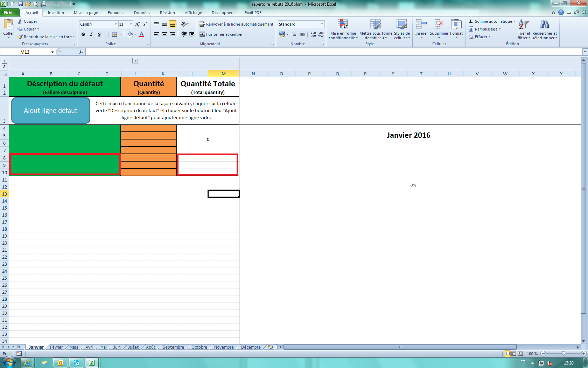Click the fx insert function button
Image resolution: width=588 pixels, height=368 pixels.
tap(81, 52)
